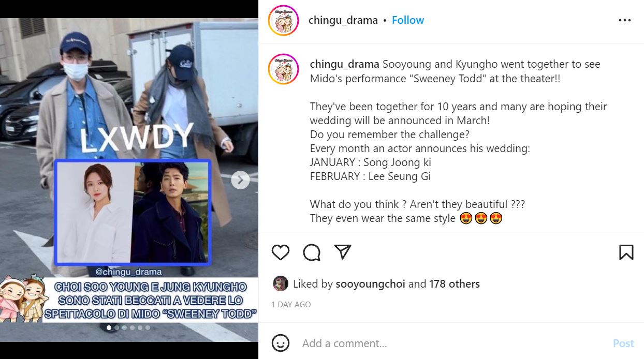Open the liker's small avatar
Screen dimensions: 644x359
280,283
